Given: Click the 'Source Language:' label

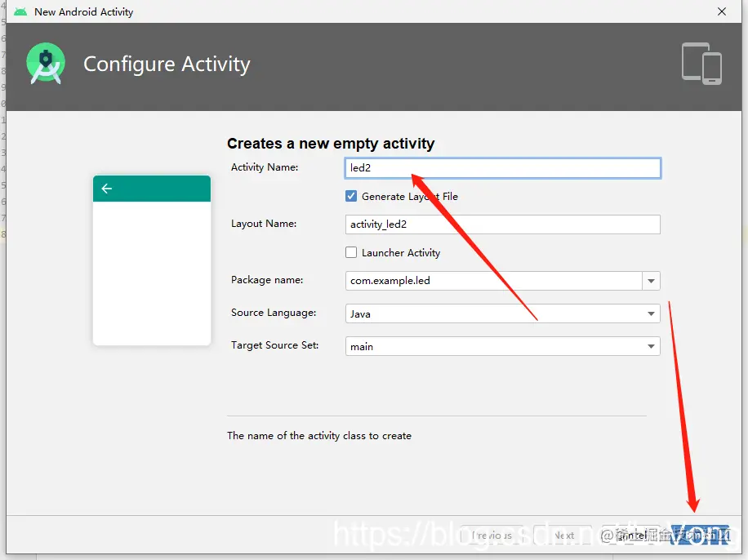Looking at the screenshot, I should click(x=274, y=313).
